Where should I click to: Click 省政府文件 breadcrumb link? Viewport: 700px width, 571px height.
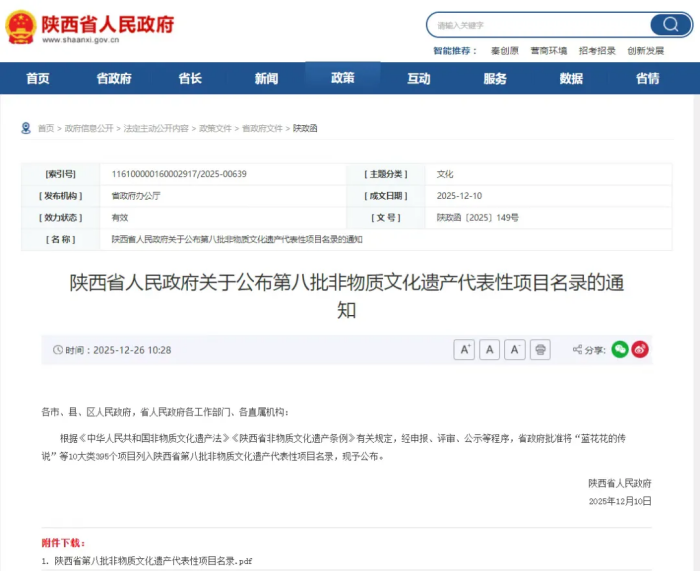coord(262,129)
